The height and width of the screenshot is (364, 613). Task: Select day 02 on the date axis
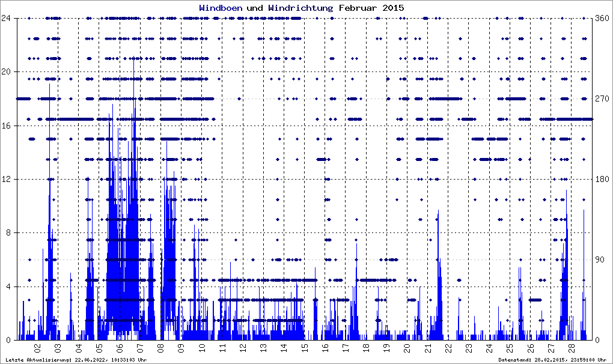(x=37, y=349)
